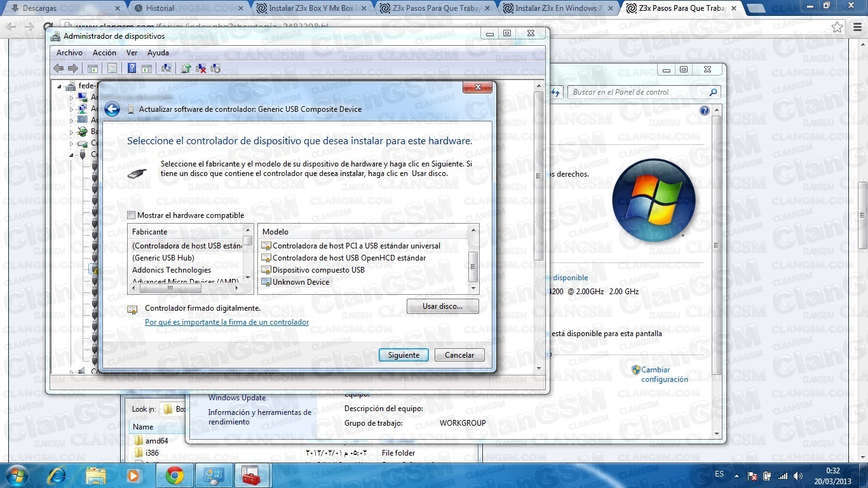Toggle the console tree pane toolbar icon
This screenshot has width=868, height=488.
pos(93,69)
